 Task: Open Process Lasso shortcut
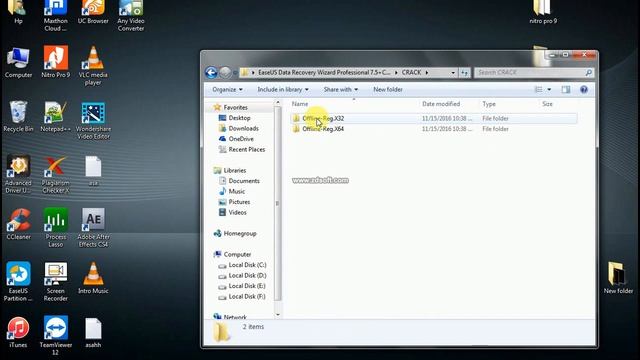click(x=56, y=228)
